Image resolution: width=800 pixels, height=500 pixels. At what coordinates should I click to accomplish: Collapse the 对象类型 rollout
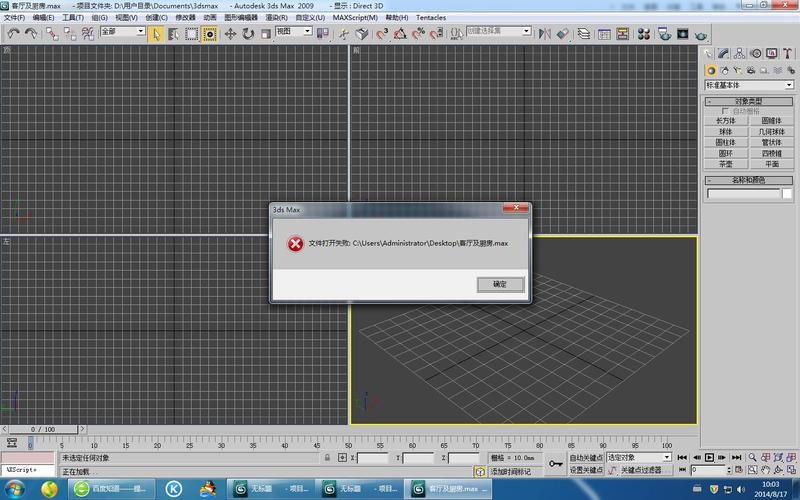click(748, 101)
